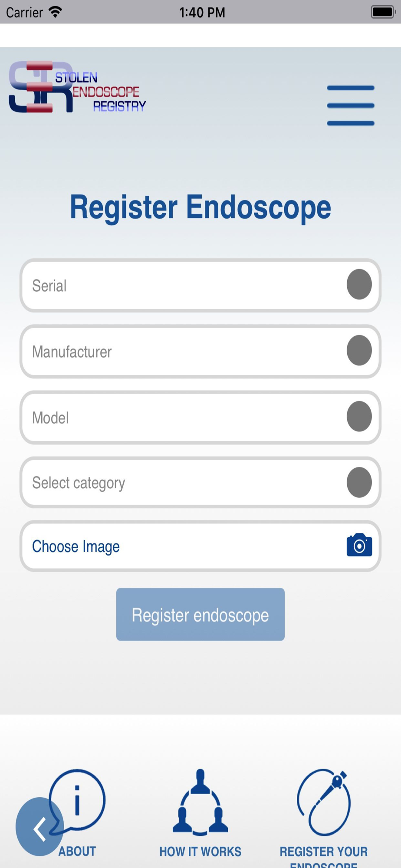Open the Choose Image picker
Screen dimensions: 401x868
coord(200,546)
